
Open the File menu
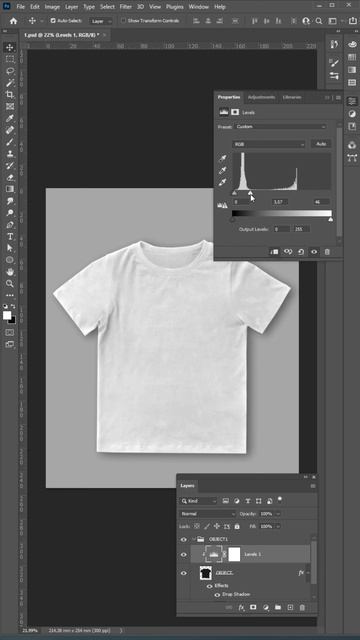pos(21,7)
